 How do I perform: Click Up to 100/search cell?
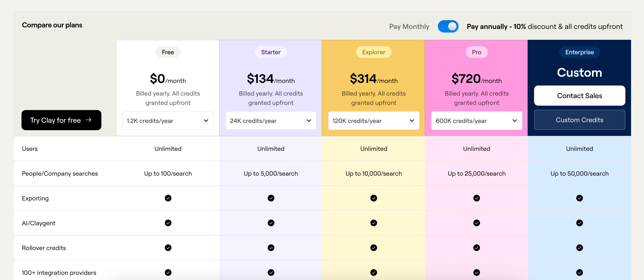pyautogui.click(x=168, y=174)
